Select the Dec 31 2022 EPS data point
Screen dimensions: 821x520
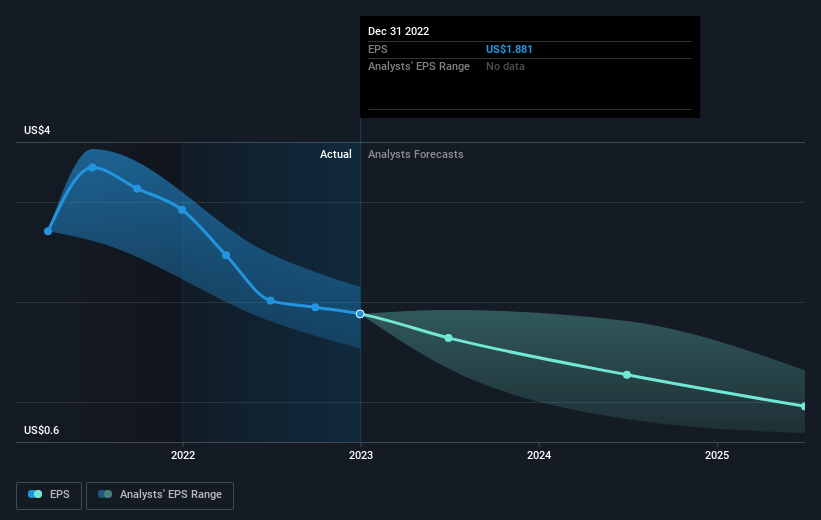coord(360,314)
